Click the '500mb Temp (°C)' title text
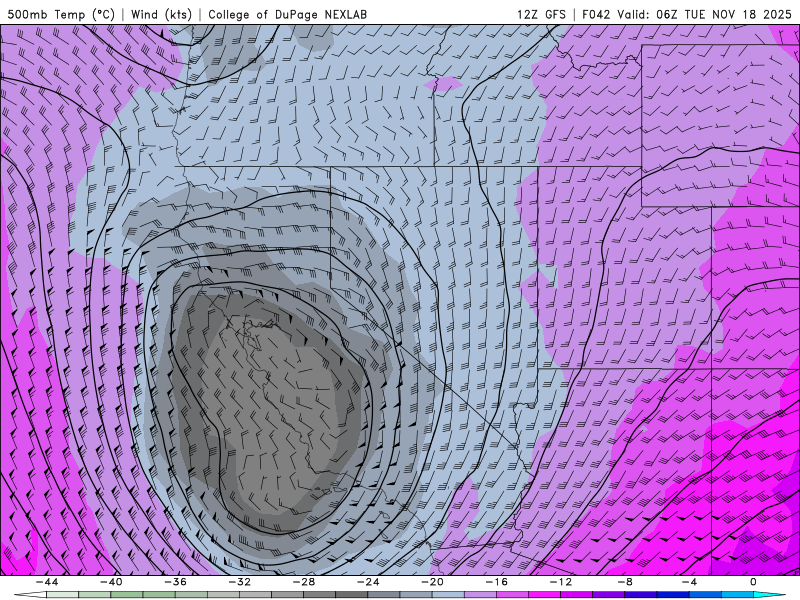The height and width of the screenshot is (600, 800). 61,14
